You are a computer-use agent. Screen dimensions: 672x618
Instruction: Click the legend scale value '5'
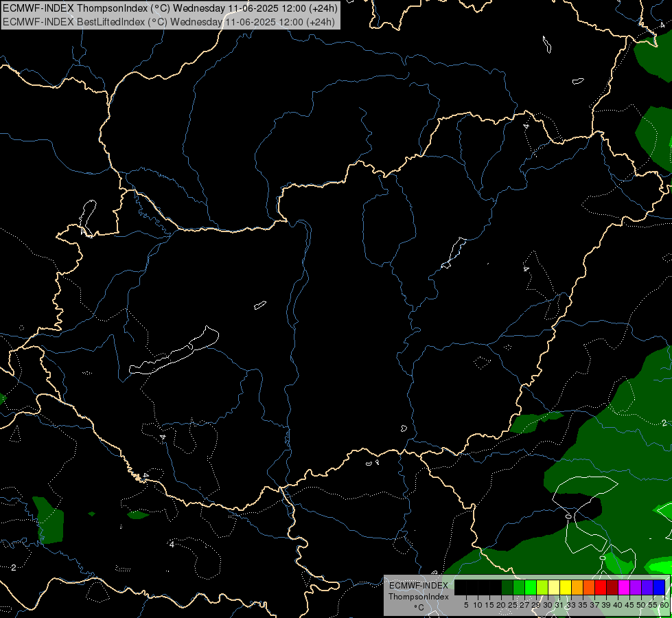[466, 605]
